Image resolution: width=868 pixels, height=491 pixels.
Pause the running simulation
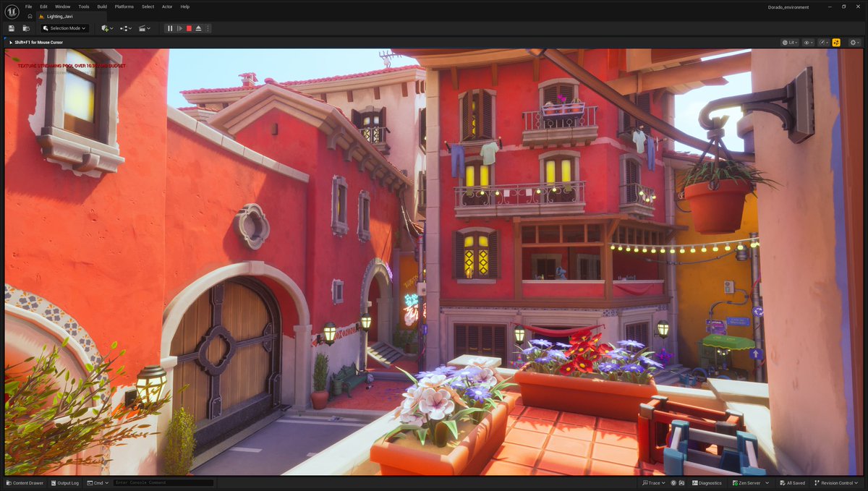pyautogui.click(x=170, y=28)
